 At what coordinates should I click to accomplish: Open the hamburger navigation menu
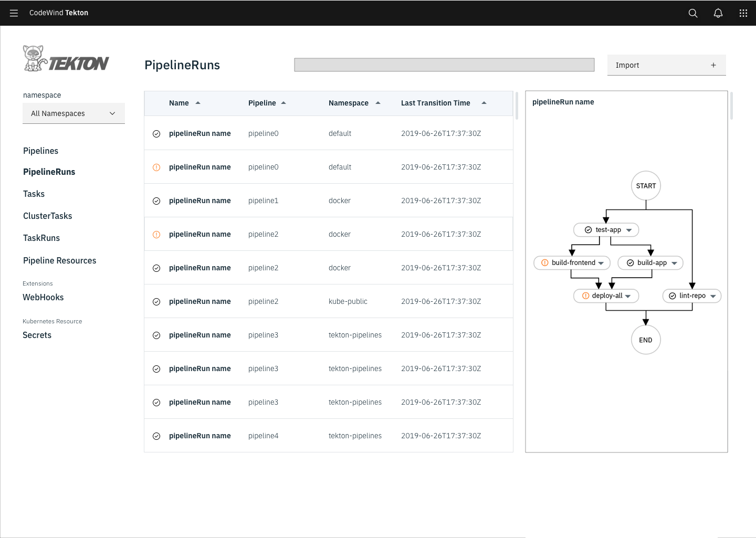[x=14, y=13]
